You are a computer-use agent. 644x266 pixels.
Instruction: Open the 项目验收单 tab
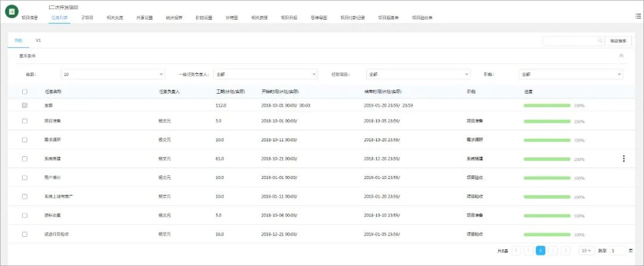(x=422, y=18)
